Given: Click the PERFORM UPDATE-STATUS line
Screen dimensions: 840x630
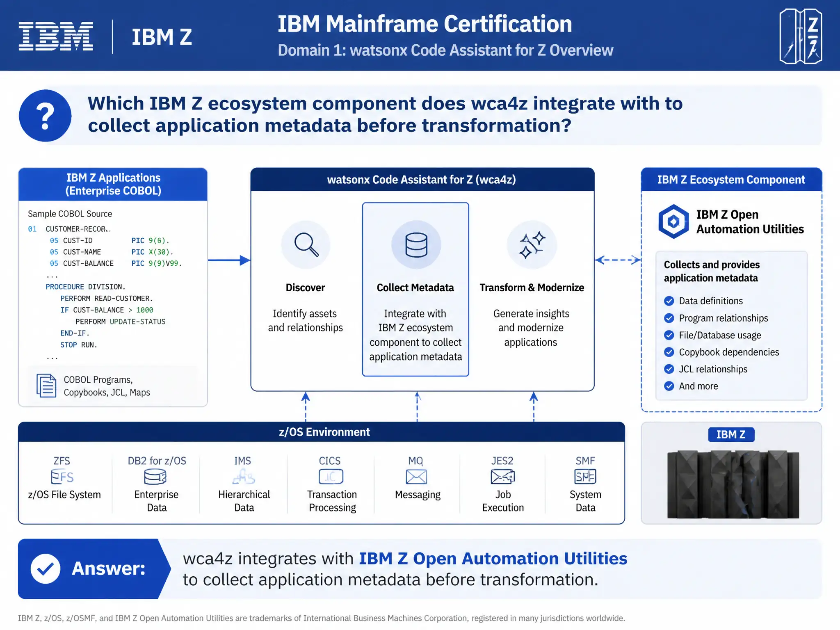Looking at the screenshot, I should [121, 322].
